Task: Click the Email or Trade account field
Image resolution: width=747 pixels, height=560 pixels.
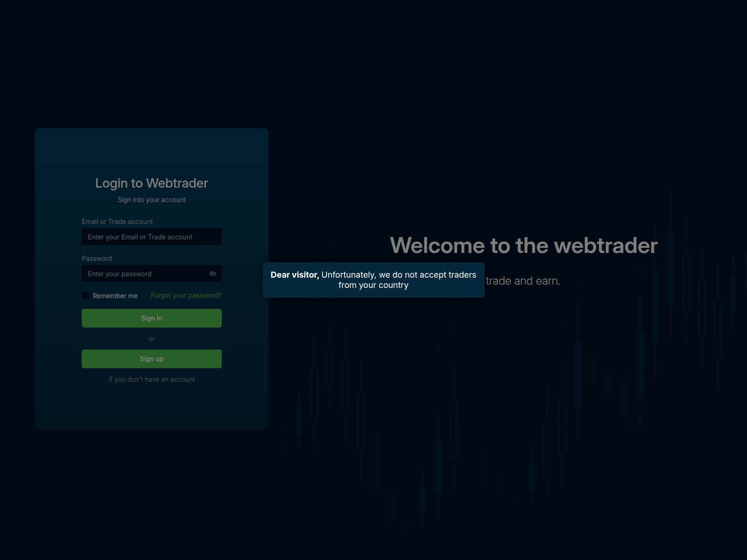Action: point(152,237)
